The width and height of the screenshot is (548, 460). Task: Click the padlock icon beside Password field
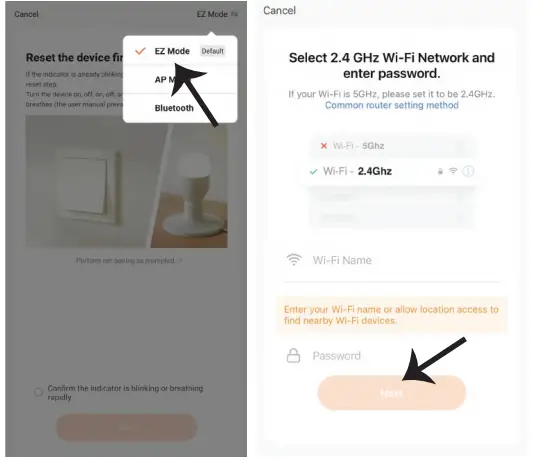293,355
